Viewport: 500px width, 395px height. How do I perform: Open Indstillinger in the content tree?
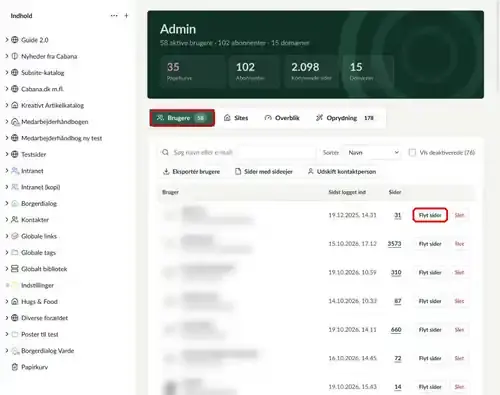[x=37, y=285]
